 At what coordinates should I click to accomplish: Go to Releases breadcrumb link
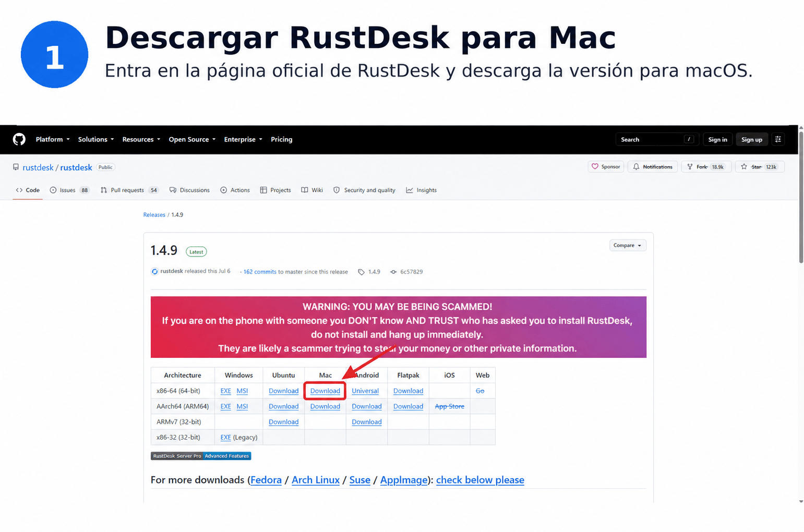pyautogui.click(x=154, y=215)
